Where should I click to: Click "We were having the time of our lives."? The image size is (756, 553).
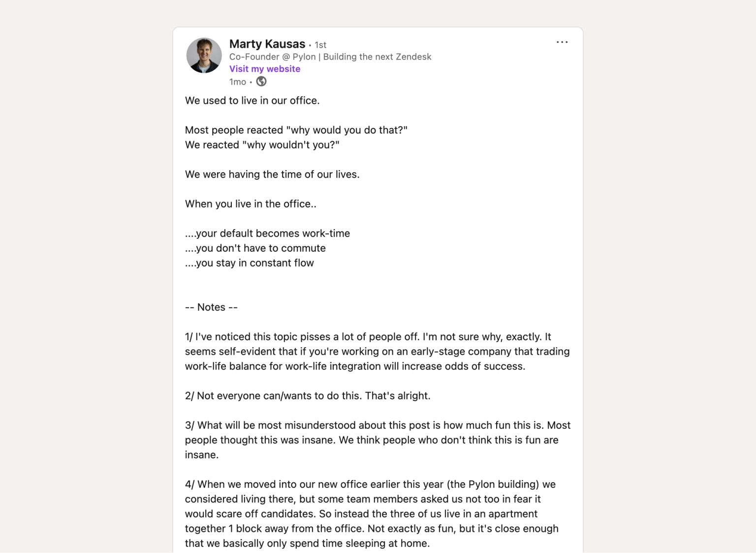[x=272, y=174]
